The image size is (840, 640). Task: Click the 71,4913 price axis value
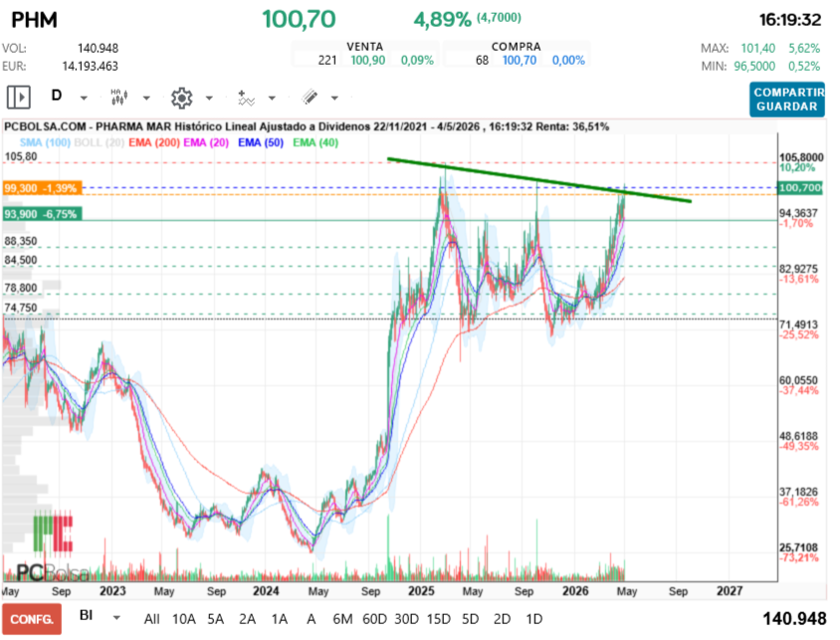pyautogui.click(x=798, y=324)
